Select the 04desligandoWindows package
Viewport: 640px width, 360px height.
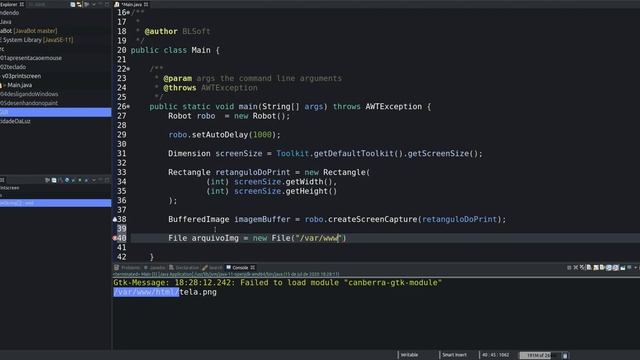point(29,94)
